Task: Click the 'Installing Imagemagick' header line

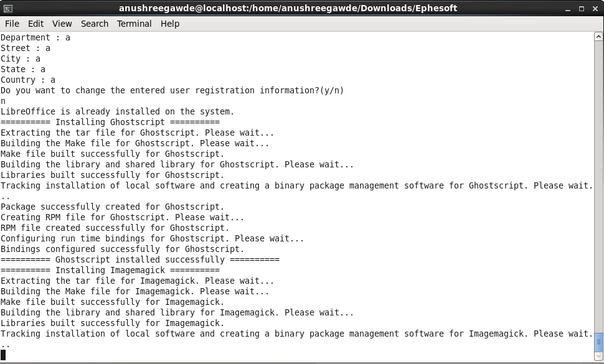Action: [110, 271]
